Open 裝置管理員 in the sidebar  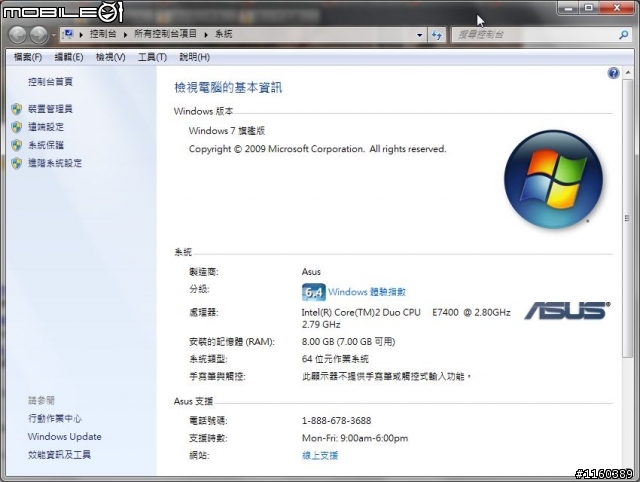(x=50, y=109)
